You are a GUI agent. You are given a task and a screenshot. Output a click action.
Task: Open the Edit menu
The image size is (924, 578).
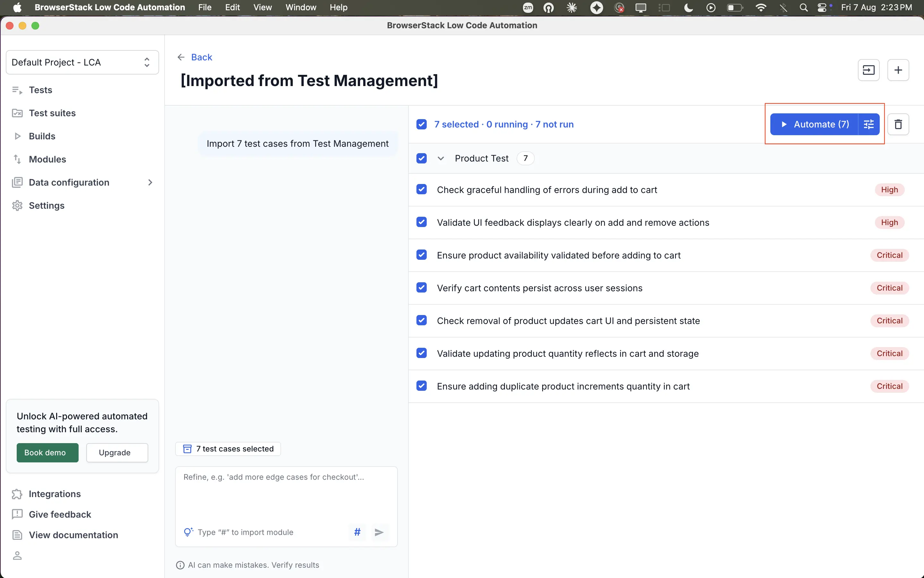pos(232,8)
